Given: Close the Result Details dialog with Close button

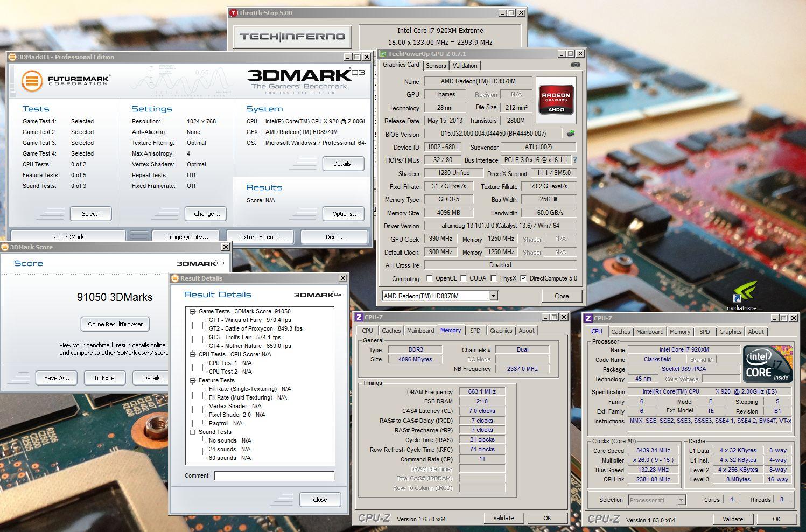Looking at the screenshot, I should coord(320,500).
